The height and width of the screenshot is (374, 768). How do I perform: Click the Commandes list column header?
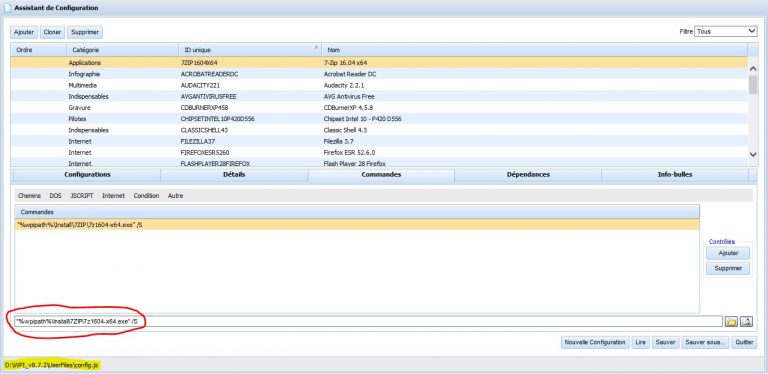click(x=357, y=212)
